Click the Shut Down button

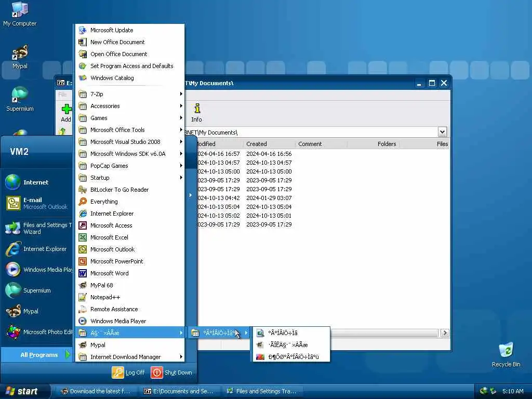171,373
